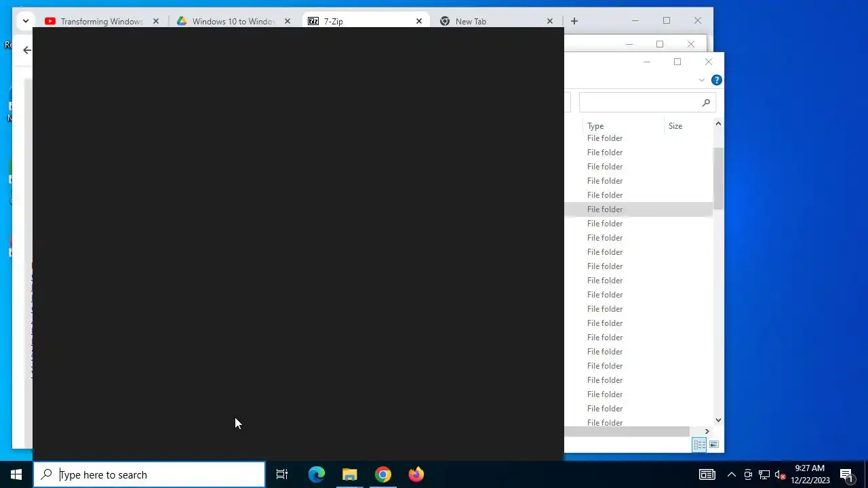Viewport: 868px width, 488px height.
Task: Click the magnifier icon in Explorer search
Action: [706, 102]
